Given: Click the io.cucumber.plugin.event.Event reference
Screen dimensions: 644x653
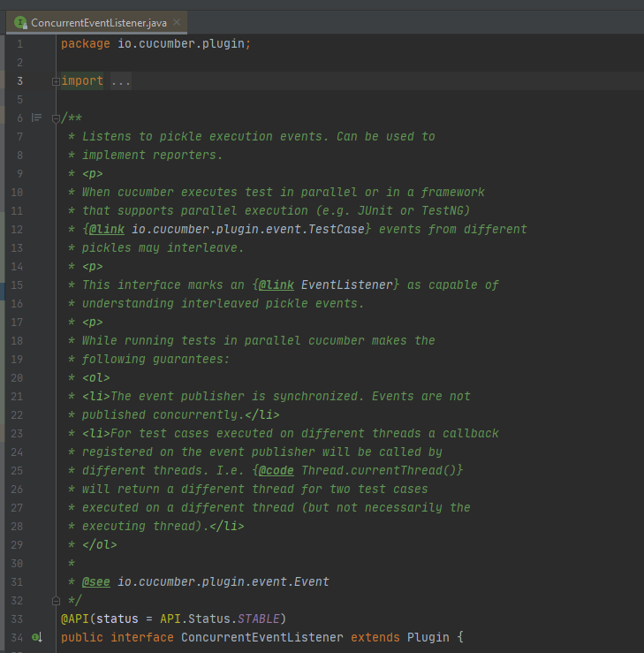Looking at the screenshot, I should click(224, 581).
